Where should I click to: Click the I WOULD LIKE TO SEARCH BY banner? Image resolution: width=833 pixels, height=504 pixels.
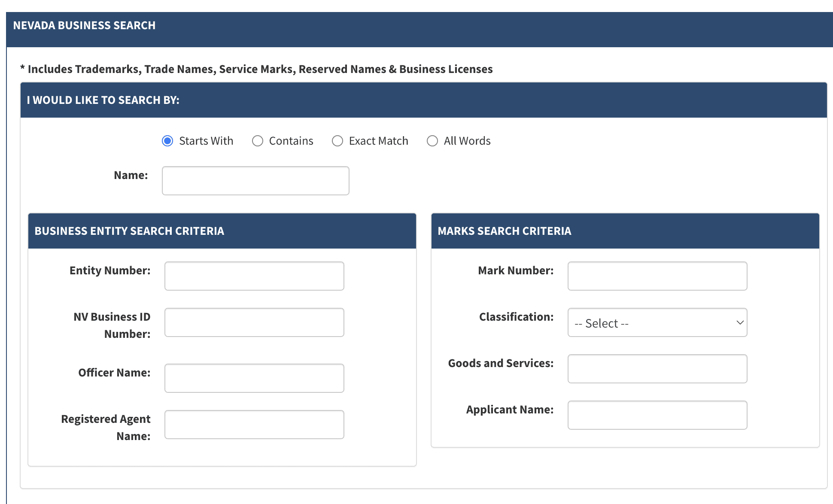pyautogui.click(x=103, y=100)
